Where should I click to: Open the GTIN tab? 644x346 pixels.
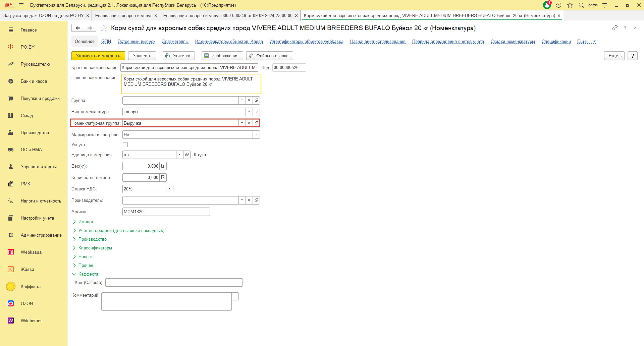[x=106, y=41]
